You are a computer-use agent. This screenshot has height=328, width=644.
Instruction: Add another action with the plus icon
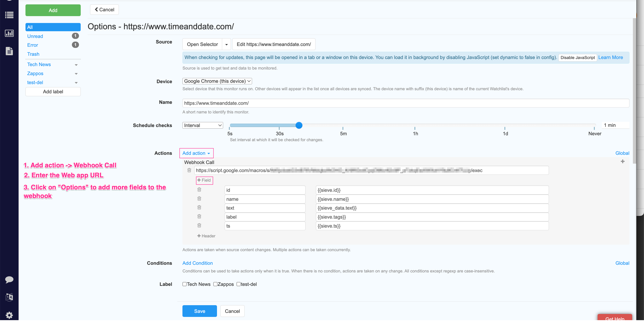coord(623,161)
